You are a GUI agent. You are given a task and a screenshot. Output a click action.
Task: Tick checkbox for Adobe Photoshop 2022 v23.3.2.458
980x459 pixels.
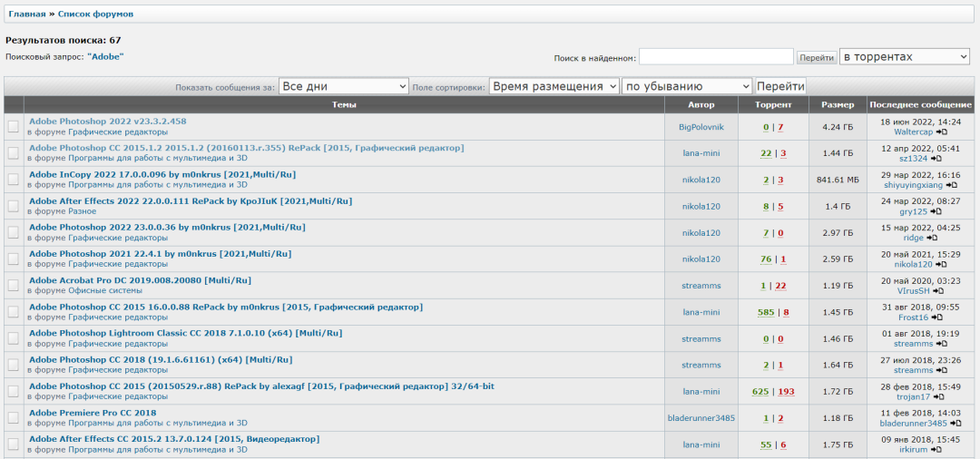[x=13, y=127]
